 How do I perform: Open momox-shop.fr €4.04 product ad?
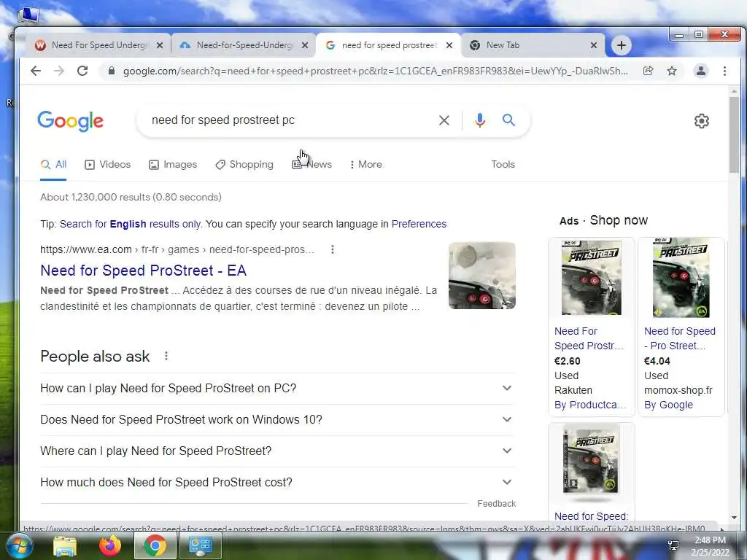point(681,327)
